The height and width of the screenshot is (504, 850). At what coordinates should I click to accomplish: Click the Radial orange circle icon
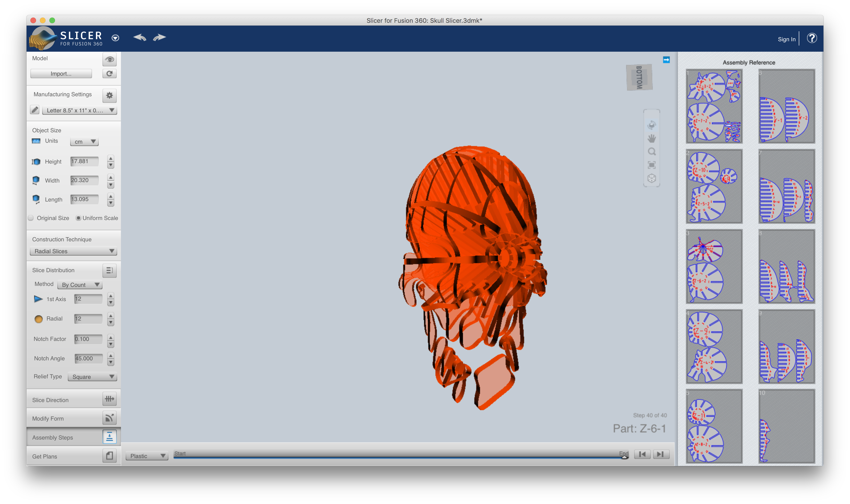(38, 319)
